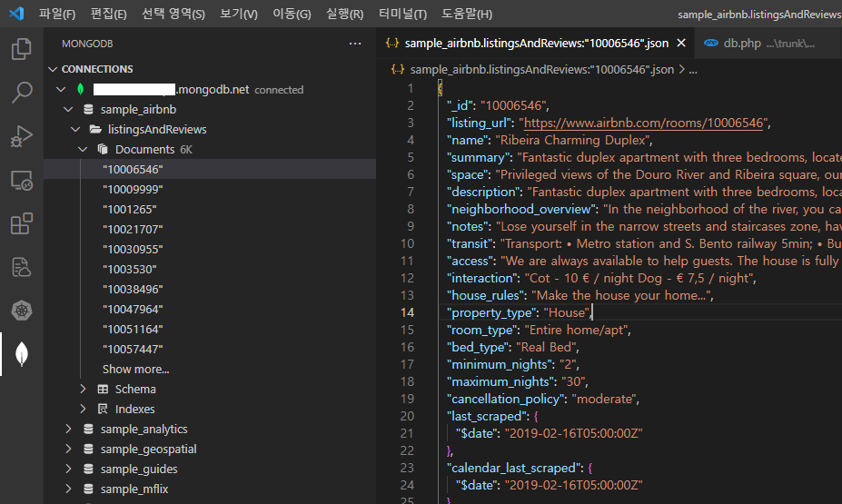
Task: Open the MongoDB panel more actions ellipsis
Action: pos(355,44)
